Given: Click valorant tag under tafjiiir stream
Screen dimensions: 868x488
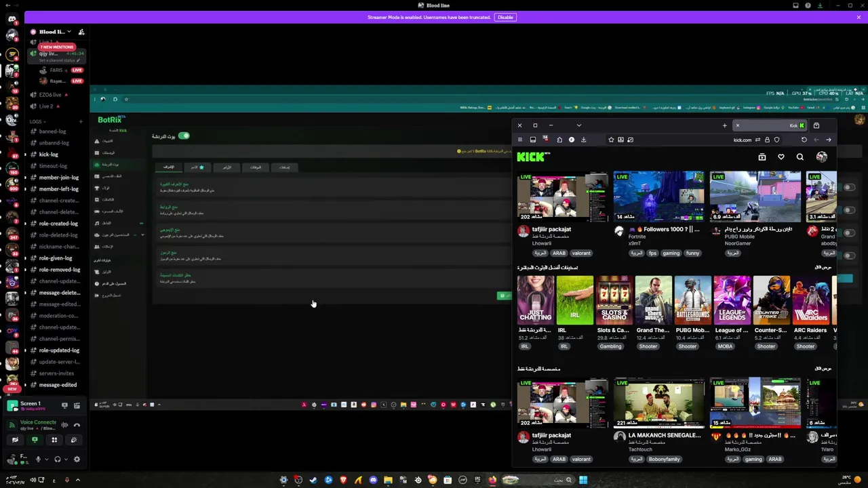Looking at the screenshot, I should 581,253.
